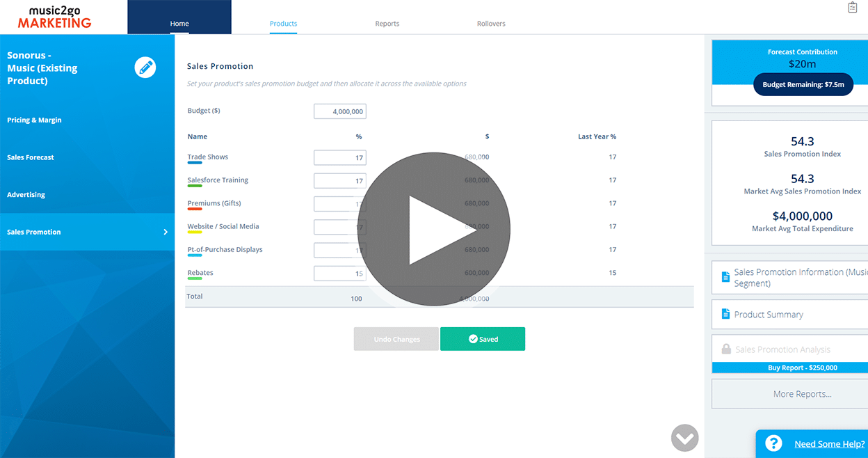The image size is (868, 458).
Task: Click the blue color bar under Trade Shows
Action: tap(195, 163)
